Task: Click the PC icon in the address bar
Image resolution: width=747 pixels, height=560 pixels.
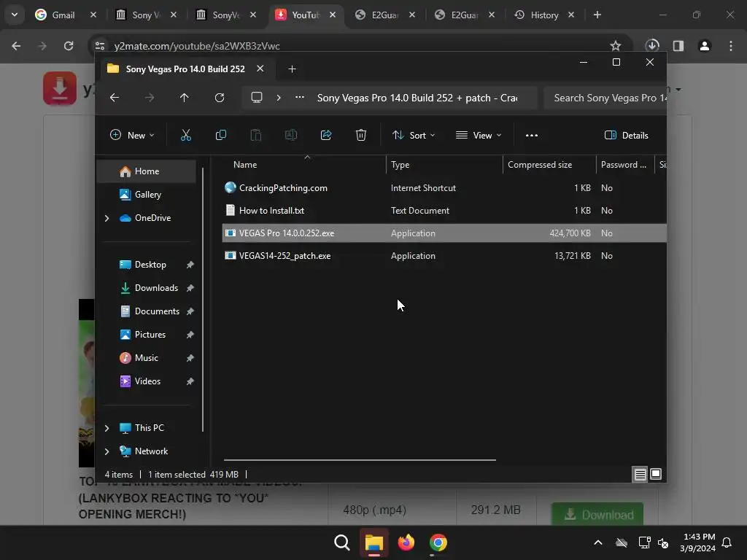Action: [257, 98]
